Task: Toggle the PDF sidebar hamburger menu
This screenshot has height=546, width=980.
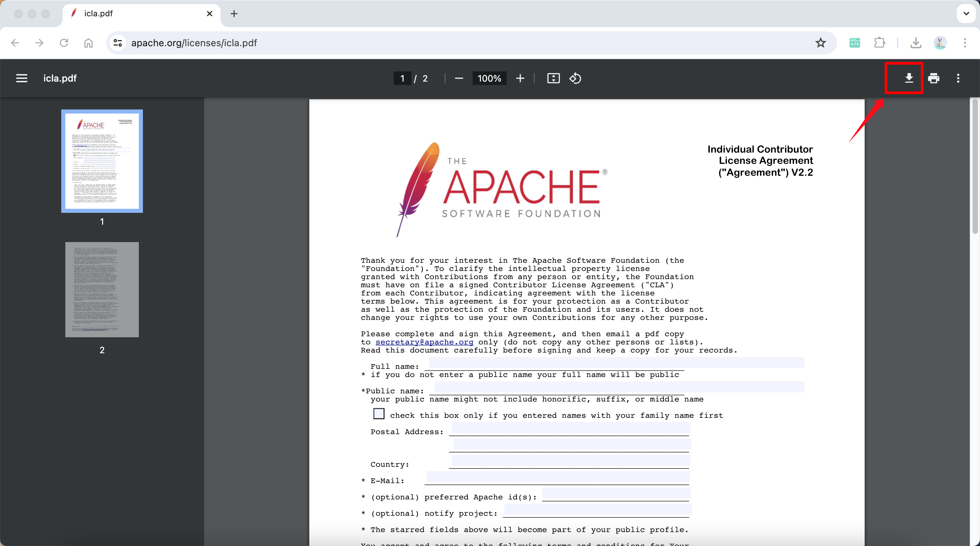Action: point(22,78)
